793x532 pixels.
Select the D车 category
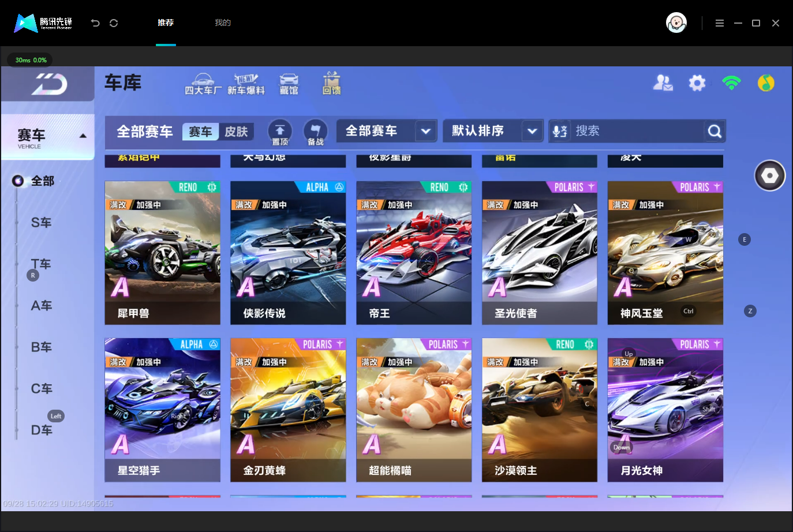pyautogui.click(x=42, y=430)
